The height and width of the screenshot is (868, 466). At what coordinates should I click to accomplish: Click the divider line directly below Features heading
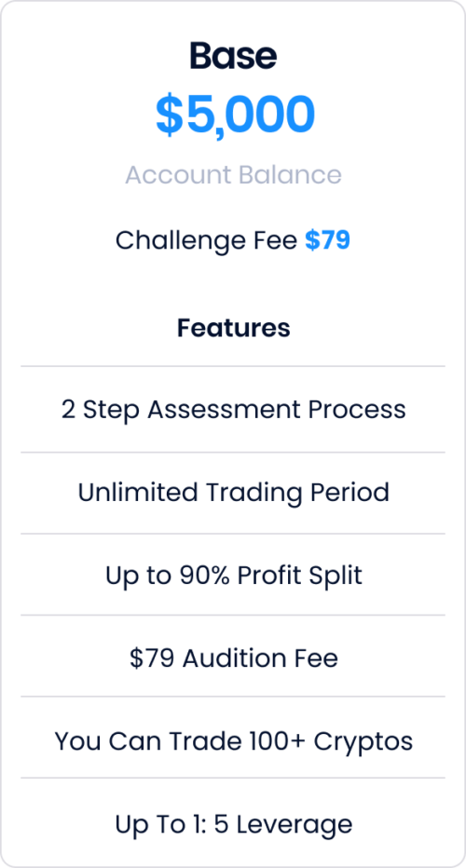tap(233, 366)
